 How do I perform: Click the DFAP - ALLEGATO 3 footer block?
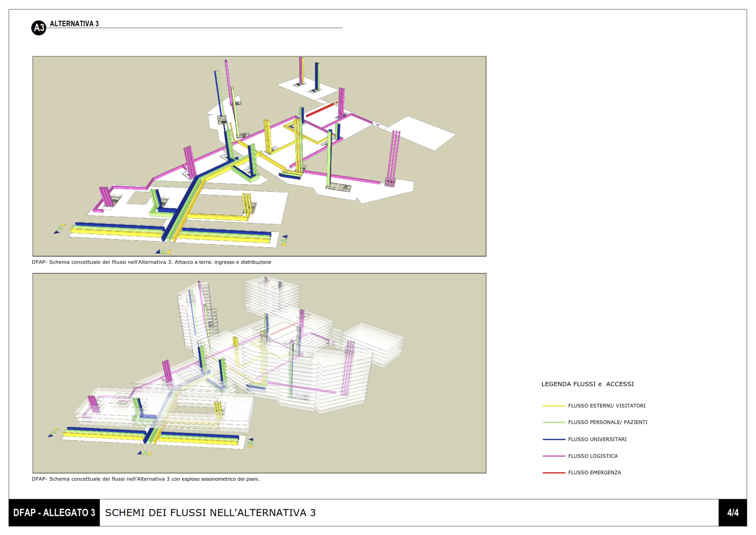coord(54,513)
